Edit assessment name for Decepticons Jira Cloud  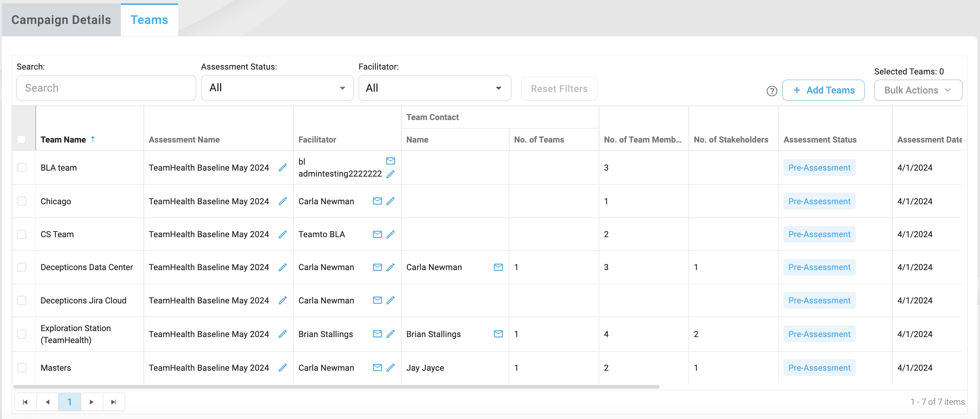coord(282,300)
